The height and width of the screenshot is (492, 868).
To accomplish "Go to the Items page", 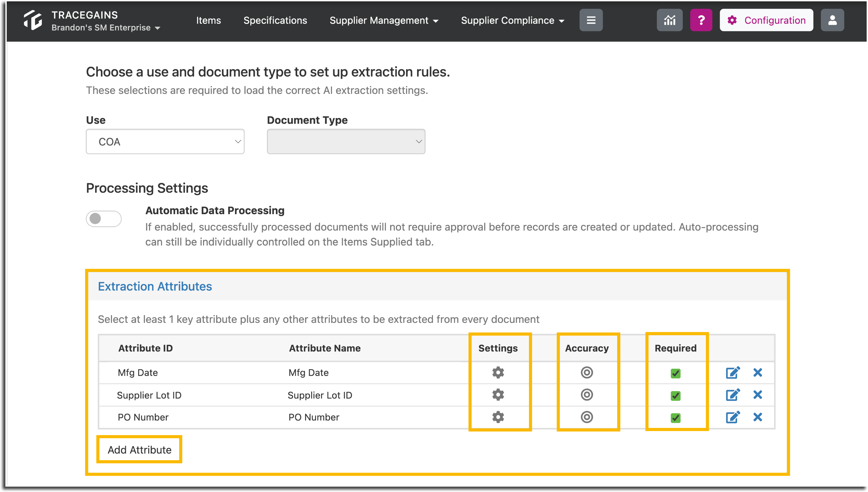I will [208, 20].
